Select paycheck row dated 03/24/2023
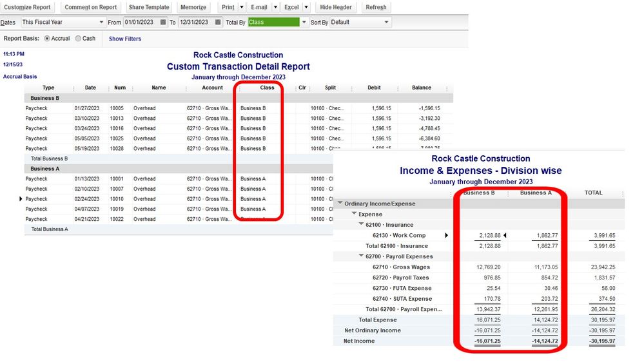This screenshot has height=362, width=644. (x=239, y=128)
